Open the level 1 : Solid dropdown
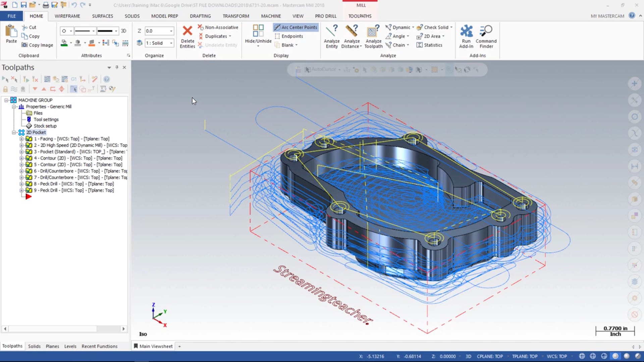 click(171, 43)
